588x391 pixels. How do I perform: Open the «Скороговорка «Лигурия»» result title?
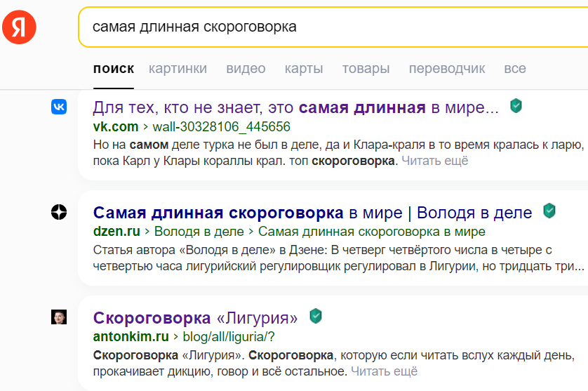click(x=195, y=318)
